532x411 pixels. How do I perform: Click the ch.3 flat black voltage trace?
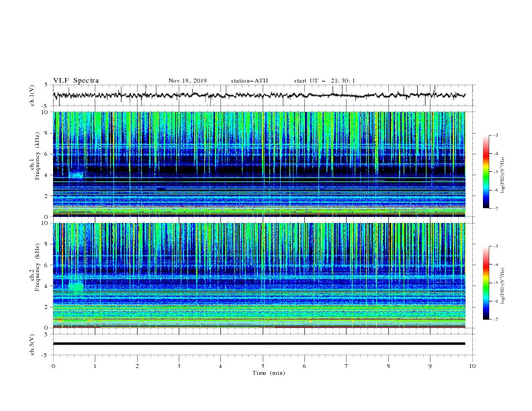coord(259,344)
